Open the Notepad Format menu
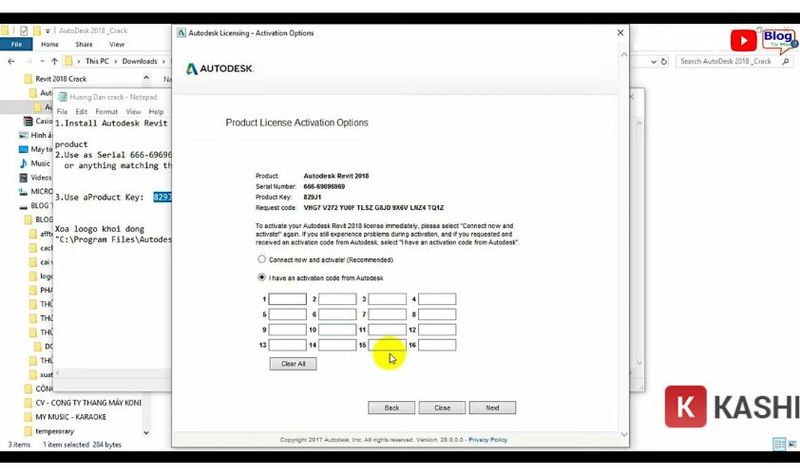The width and height of the screenshot is (800, 475). click(107, 111)
